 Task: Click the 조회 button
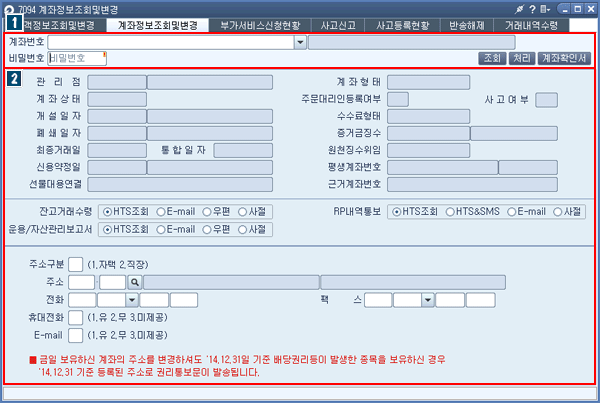point(492,58)
